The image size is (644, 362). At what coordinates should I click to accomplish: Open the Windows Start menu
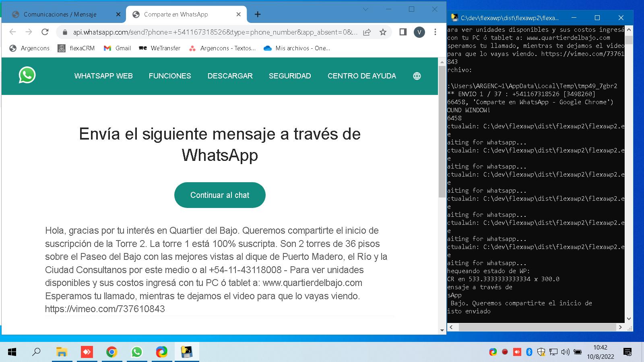click(12, 352)
